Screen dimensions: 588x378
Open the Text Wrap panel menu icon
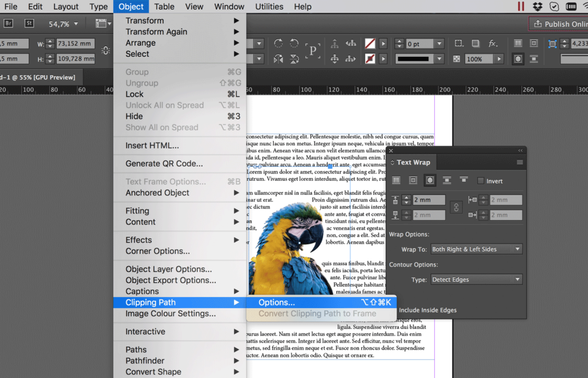tap(521, 162)
